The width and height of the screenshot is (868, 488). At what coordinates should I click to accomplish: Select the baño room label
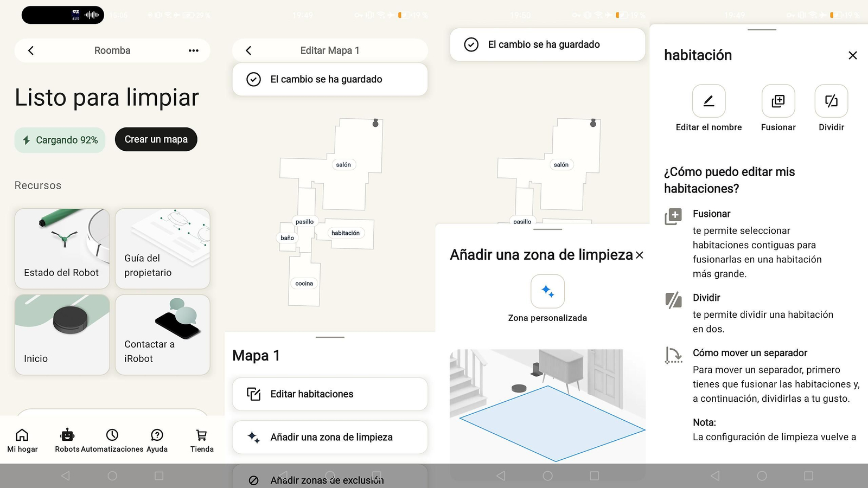click(x=288, y=238)
